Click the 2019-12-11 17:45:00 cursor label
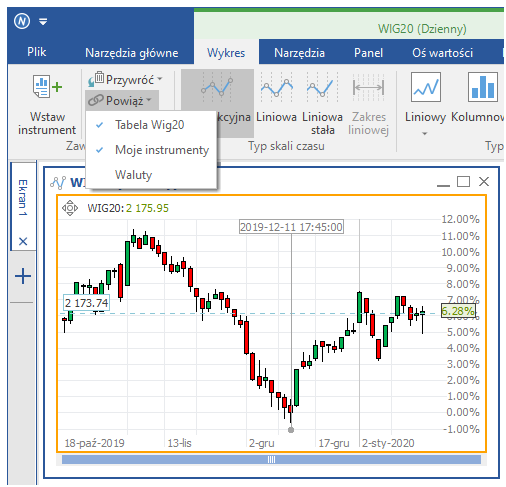 [x=291, y=227]
